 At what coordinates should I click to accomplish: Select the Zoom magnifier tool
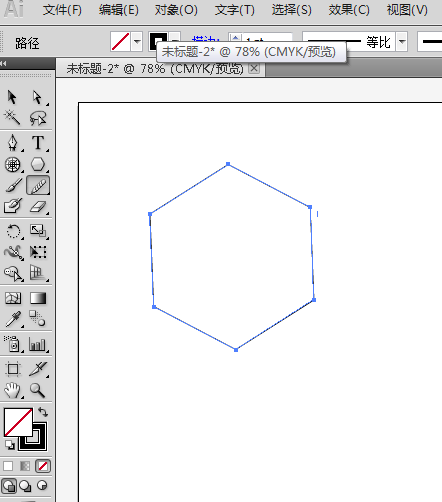click(x=37, y=390)
